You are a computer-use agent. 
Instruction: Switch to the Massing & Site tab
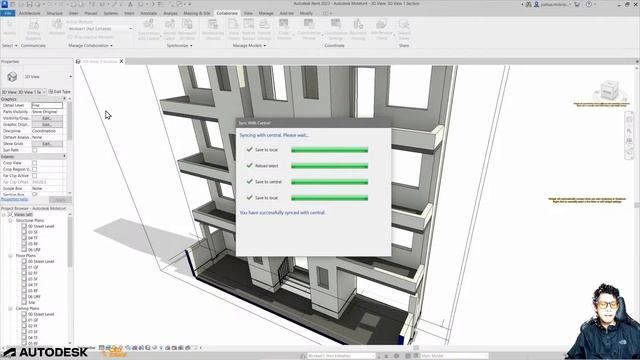pyautogui.click(x=197, y=13)
